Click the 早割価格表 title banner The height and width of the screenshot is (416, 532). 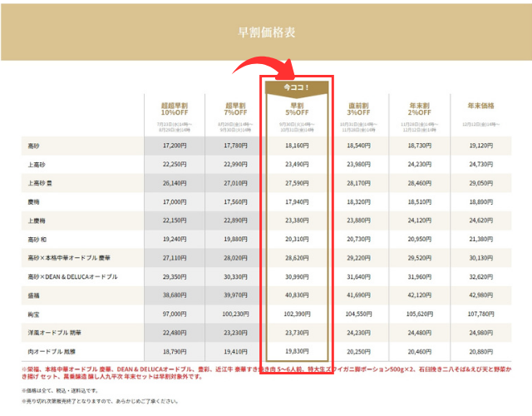tap(266, 32)
